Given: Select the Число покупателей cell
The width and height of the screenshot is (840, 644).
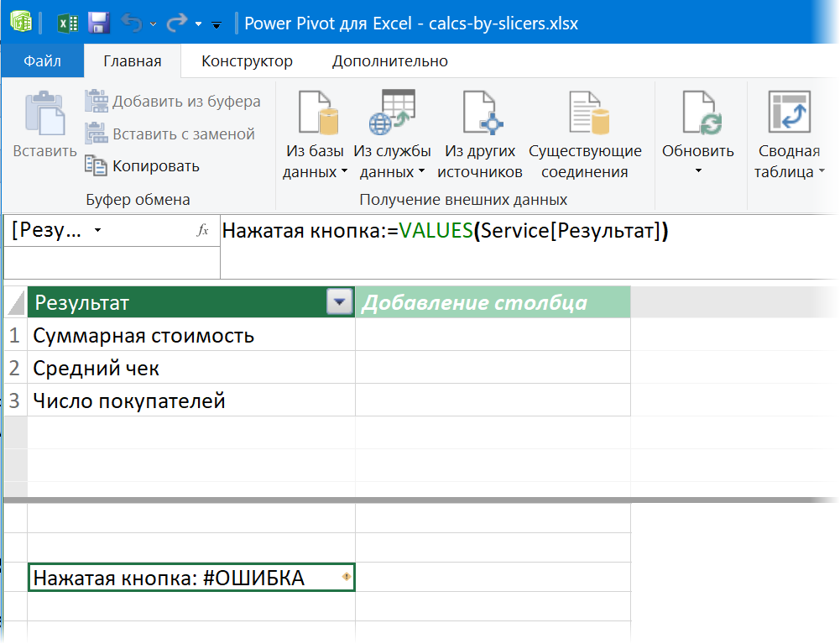Looking at the screenshot, I should pyautogui.click(x=191, y=401).
